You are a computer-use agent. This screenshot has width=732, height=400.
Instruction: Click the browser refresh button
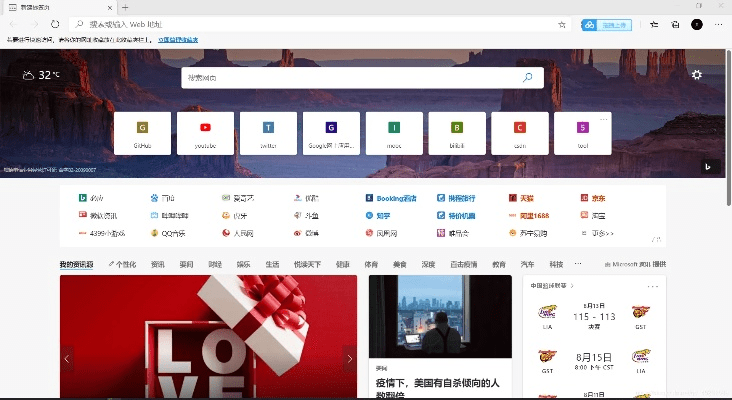click(x=55, y=24)
